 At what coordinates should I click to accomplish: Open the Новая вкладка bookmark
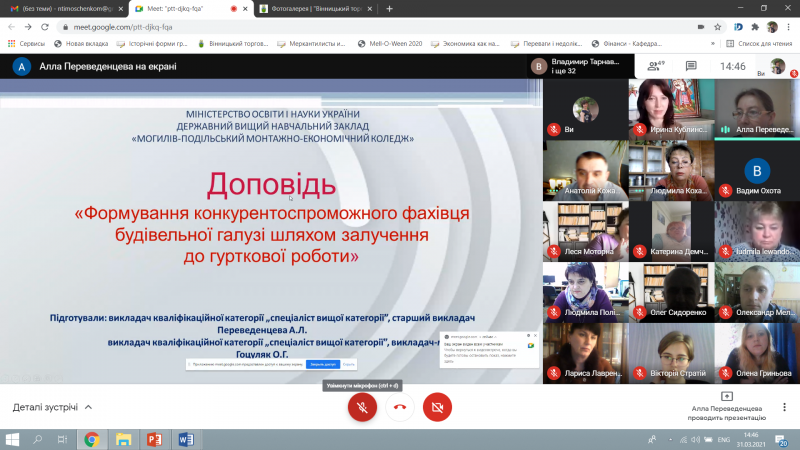pos(81,44)
